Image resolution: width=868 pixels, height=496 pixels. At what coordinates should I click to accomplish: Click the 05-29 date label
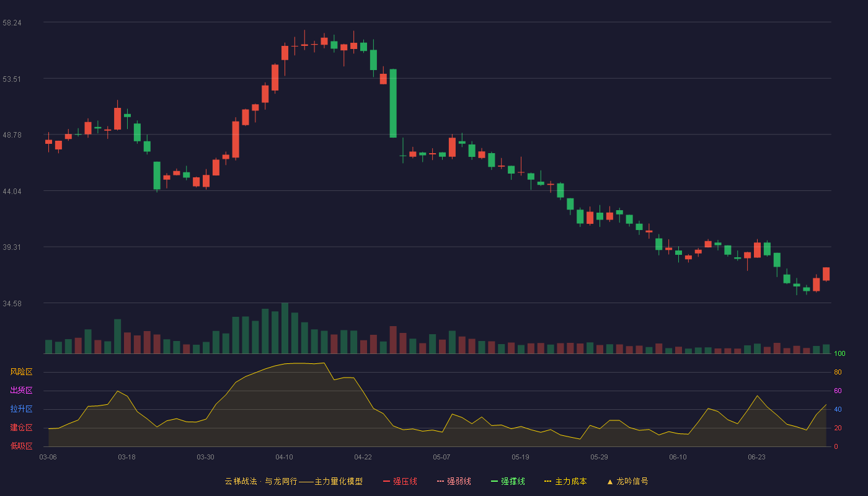(x=599, y=457)
